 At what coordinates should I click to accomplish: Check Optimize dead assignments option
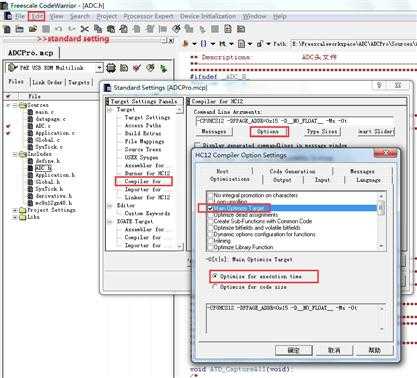[210, 215]
